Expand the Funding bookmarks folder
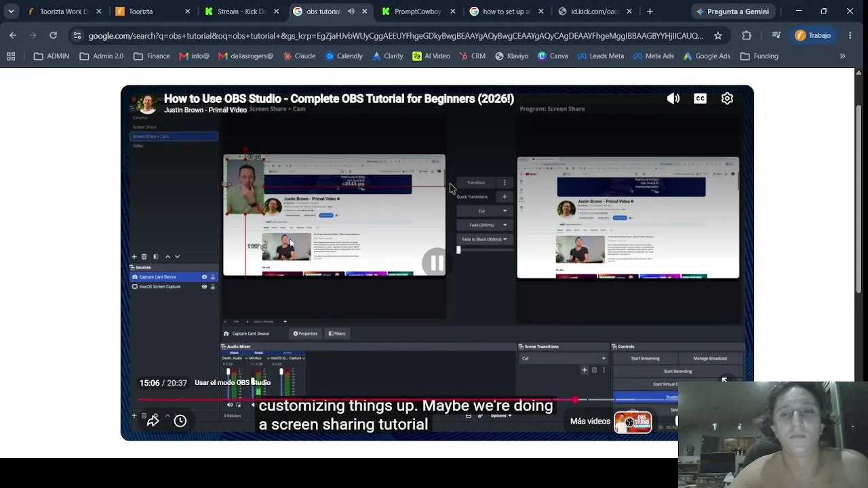 [759, 56]
